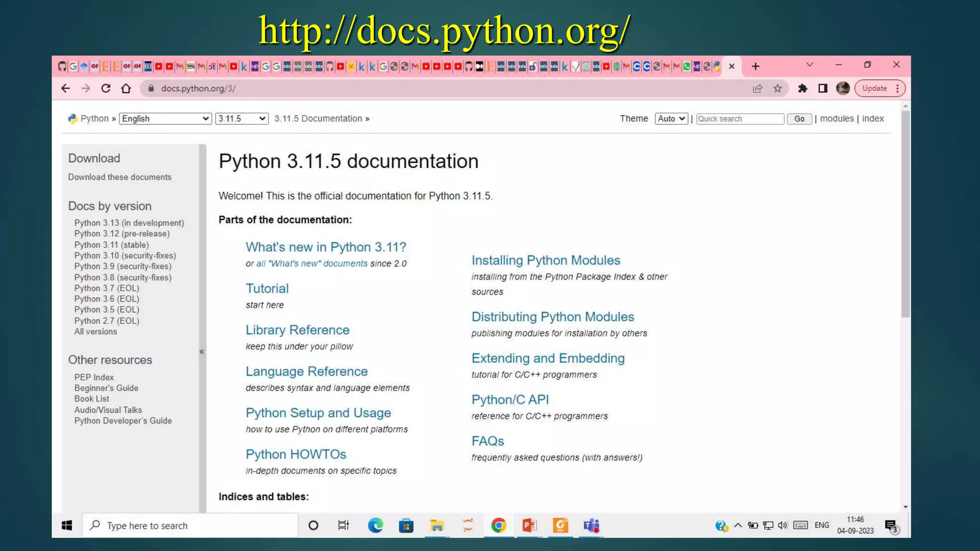Open the All versions link
Image resolution: width=980 pixels, height=551 pixels.
(96, 332)
